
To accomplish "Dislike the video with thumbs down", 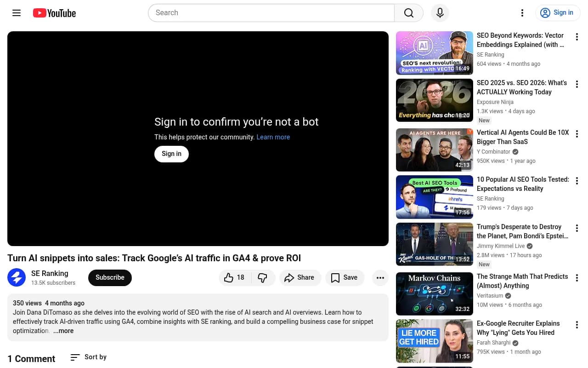I will click(x=263, y=277).
